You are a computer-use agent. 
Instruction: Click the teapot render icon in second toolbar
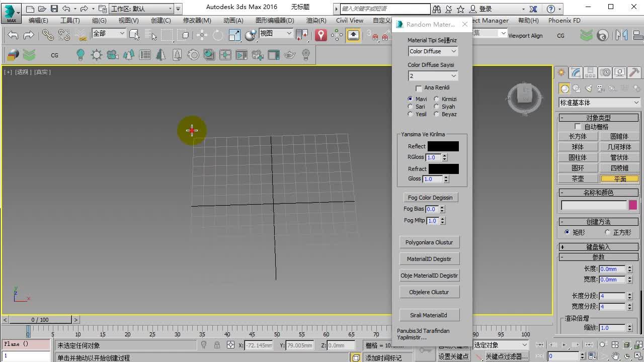(289, 55)
